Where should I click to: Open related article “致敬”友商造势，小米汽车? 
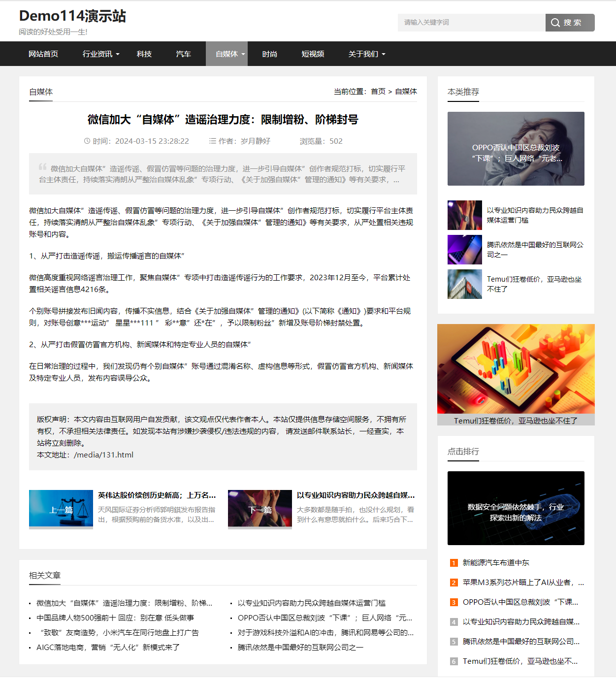(x=118, y=633)
